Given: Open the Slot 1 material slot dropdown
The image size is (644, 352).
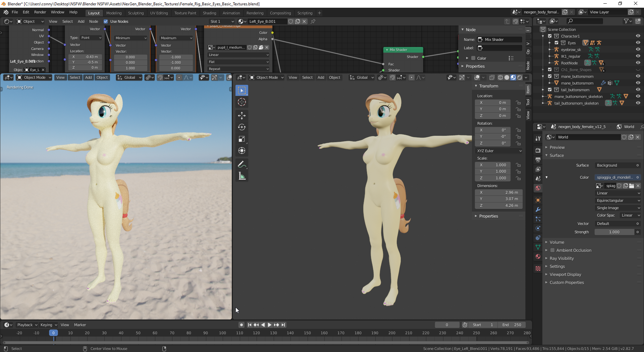Looking at the screenshot, I should 222,21.
